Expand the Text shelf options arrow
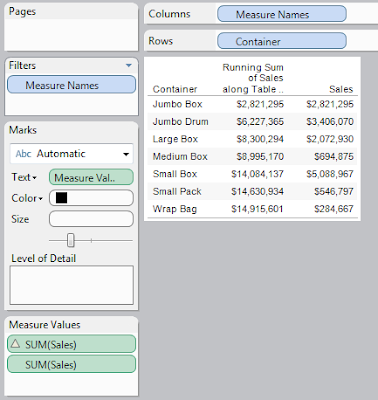 35,178
